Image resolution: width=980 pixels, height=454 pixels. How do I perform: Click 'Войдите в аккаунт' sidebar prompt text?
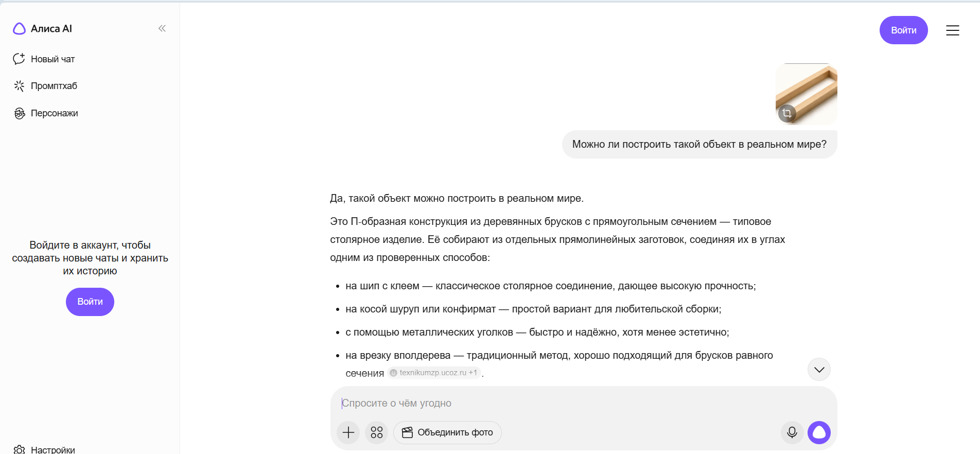coord(90,258)
